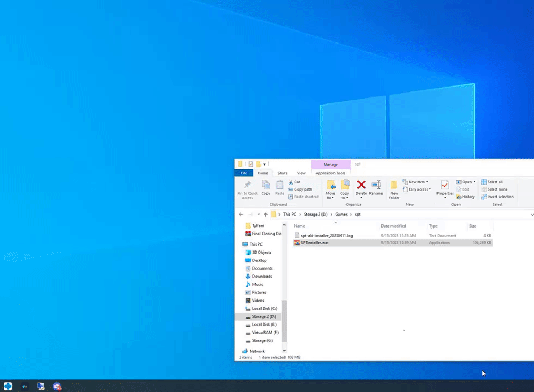
Task: Open Final Closing Dis in sidebar
Action: [x=263, y=234]
